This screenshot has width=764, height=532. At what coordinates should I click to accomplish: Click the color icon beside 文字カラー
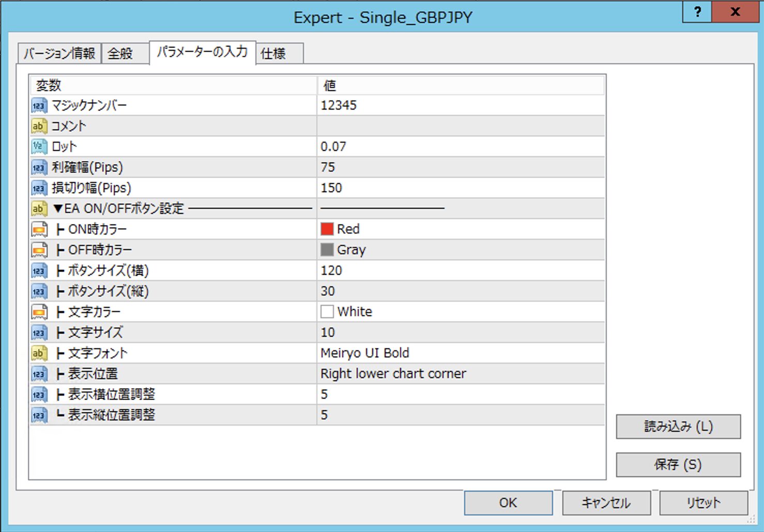39,312
